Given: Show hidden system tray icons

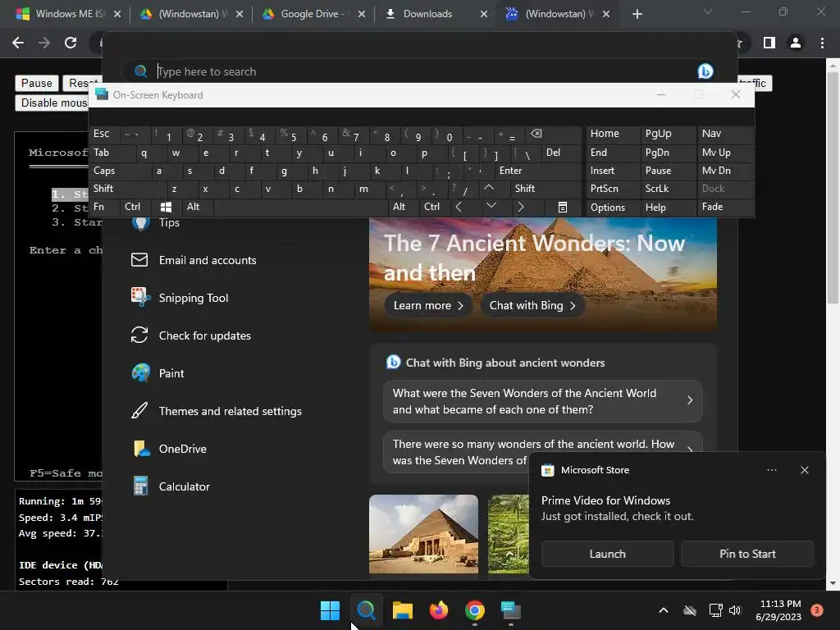Looking at the screenshot, I should pos(663,610).
